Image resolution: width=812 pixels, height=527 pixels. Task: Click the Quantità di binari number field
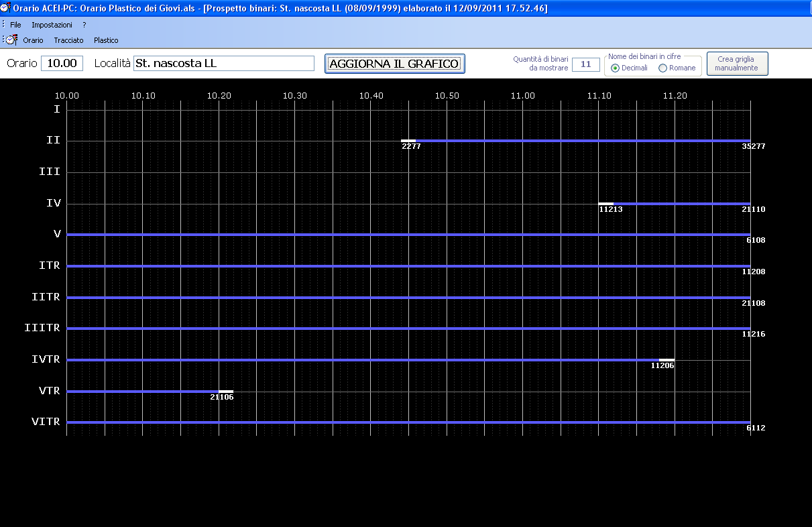click(x=585, y=64)
